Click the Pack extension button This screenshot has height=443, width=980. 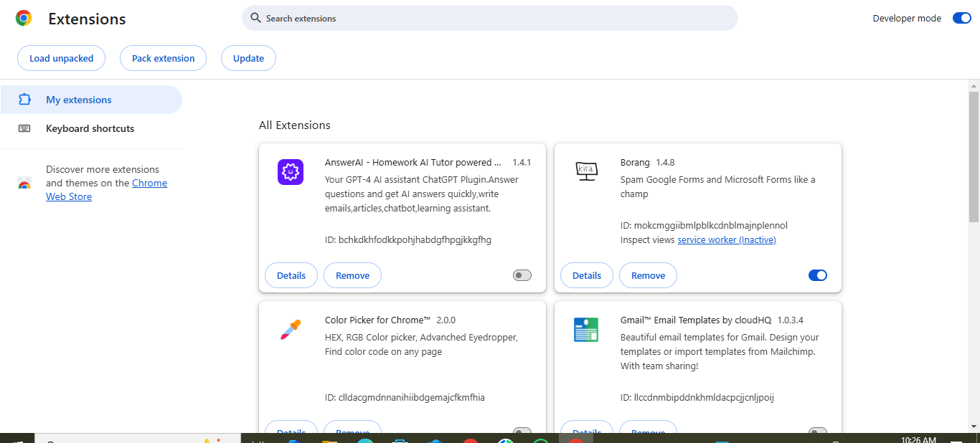click(x=163, y=58)
